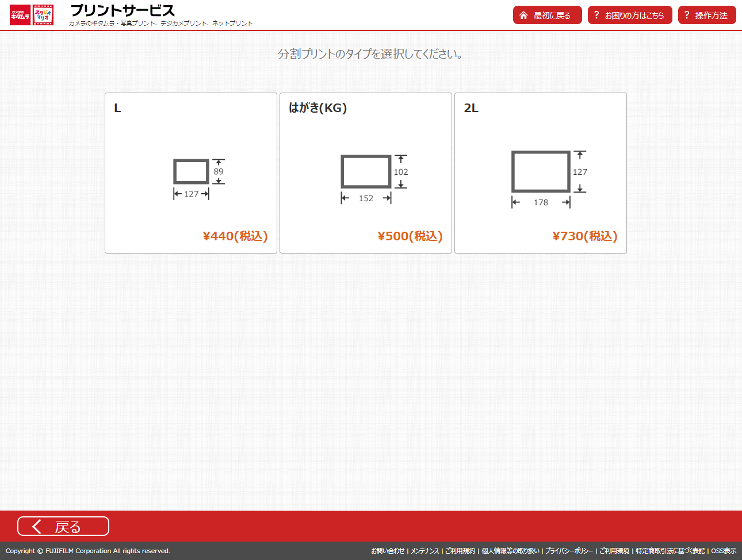
Task: Open the プライバシーポリシー link
Action: point(569,551)
